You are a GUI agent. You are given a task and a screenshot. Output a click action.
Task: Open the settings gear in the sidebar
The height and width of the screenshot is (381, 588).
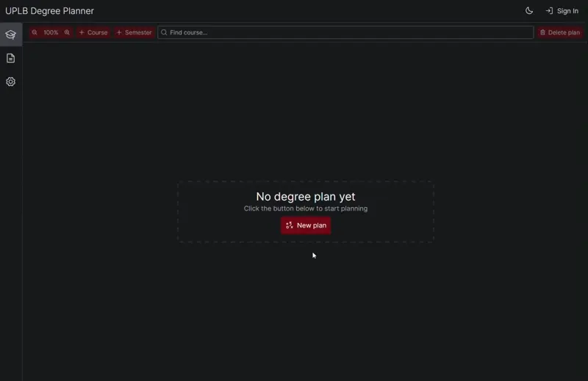click(11, 81)
